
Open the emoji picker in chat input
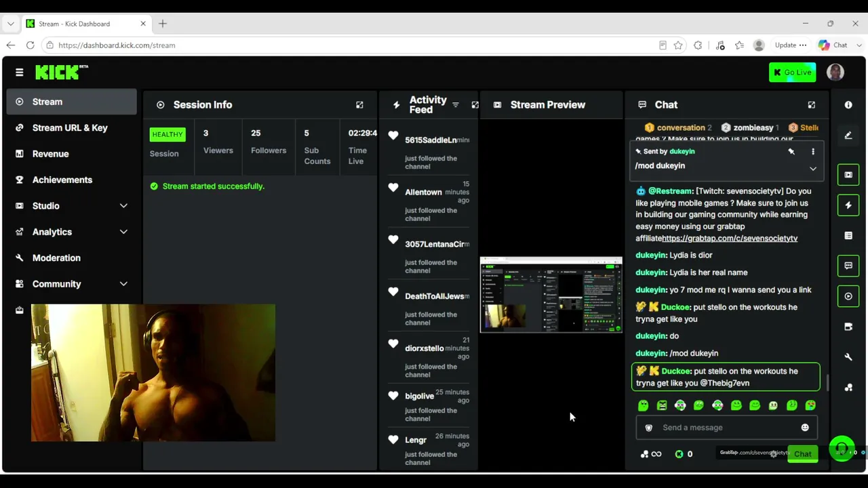(x=805, y=428)
